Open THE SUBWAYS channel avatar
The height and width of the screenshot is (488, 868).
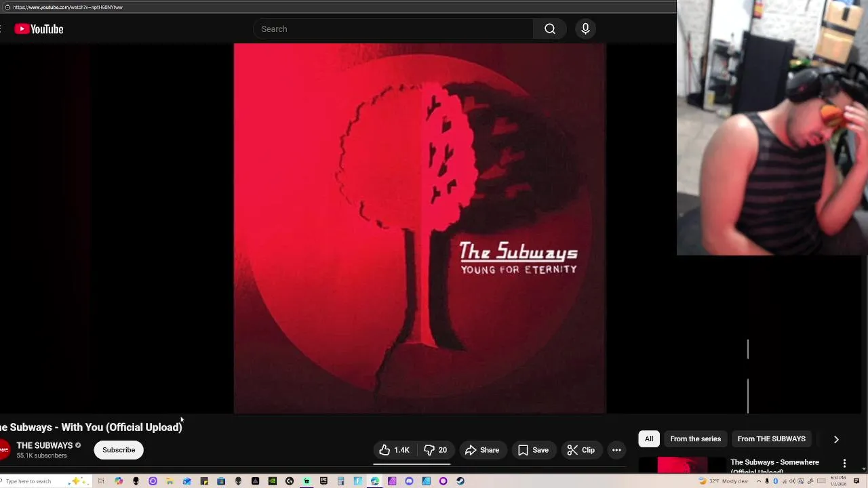tap(4, 450)
